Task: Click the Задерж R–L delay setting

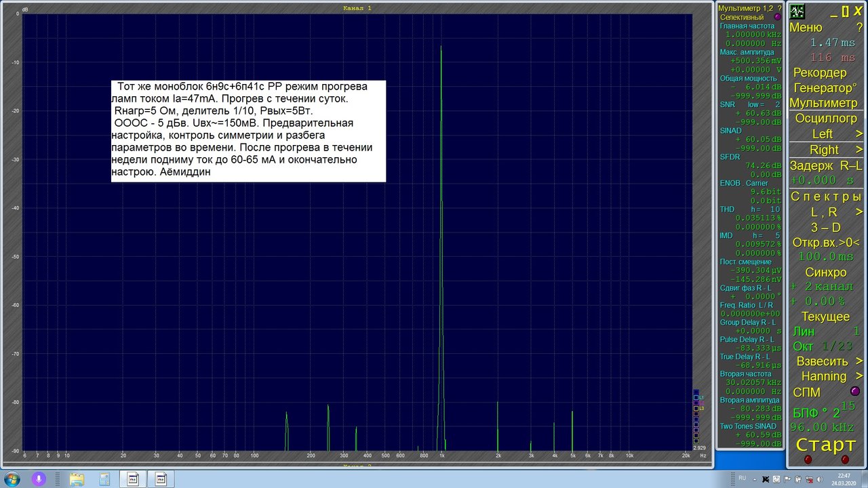Action: (x=825, y=166)
